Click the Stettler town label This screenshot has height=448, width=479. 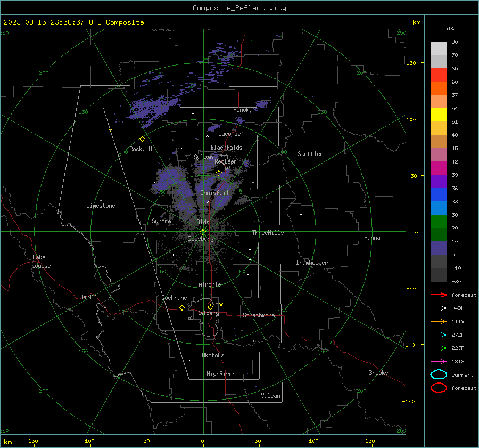point(310,154)
